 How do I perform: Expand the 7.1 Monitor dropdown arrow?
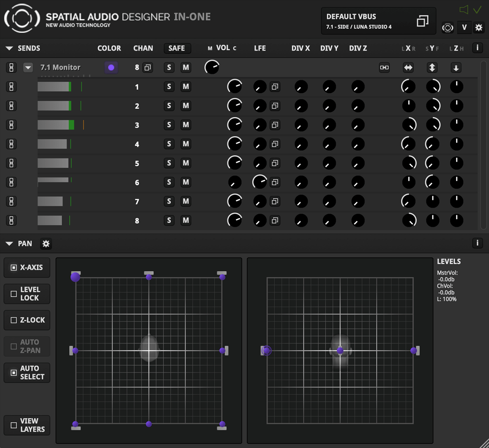click(x=28, y=68)
